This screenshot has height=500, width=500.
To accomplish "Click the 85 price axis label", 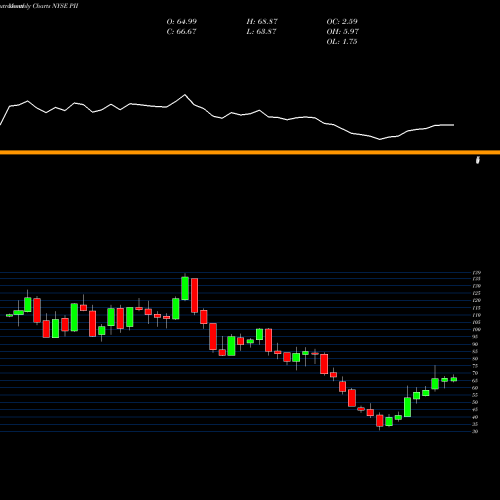I will 476,352.
